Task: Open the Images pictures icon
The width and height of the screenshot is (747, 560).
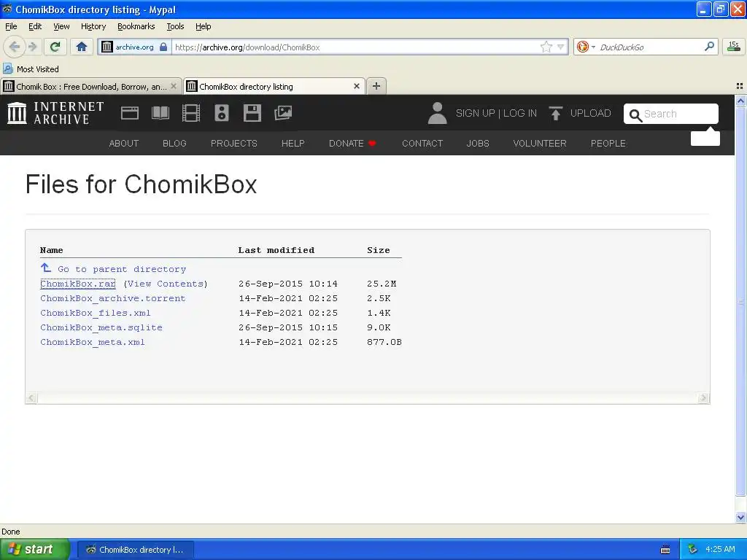Action: click(283, 113)
